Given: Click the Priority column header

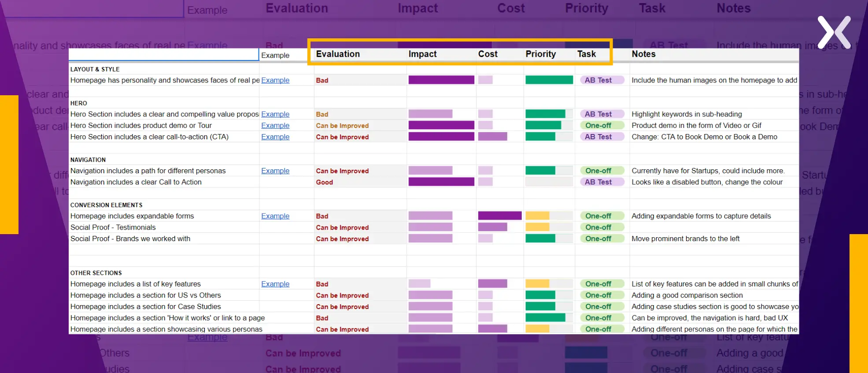Looking at the screenshot, I should (x=540, y=54).
